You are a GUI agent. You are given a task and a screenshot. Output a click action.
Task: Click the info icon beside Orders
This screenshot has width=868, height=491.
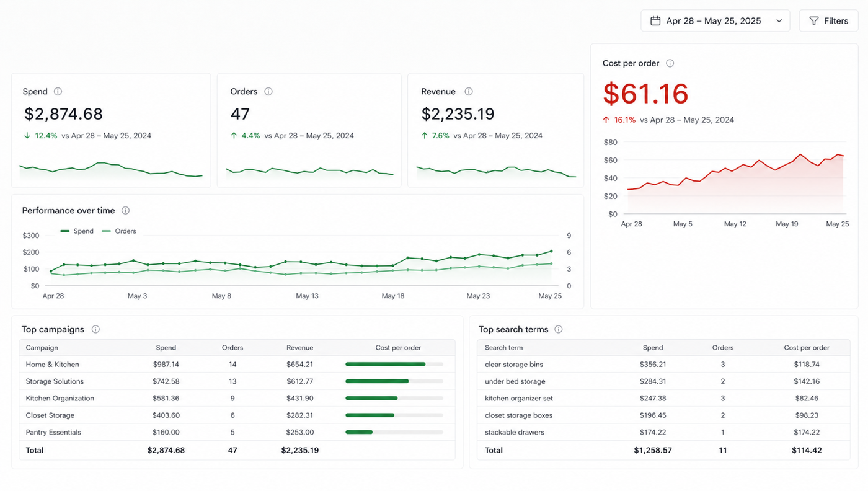click(x=268, y=91)
